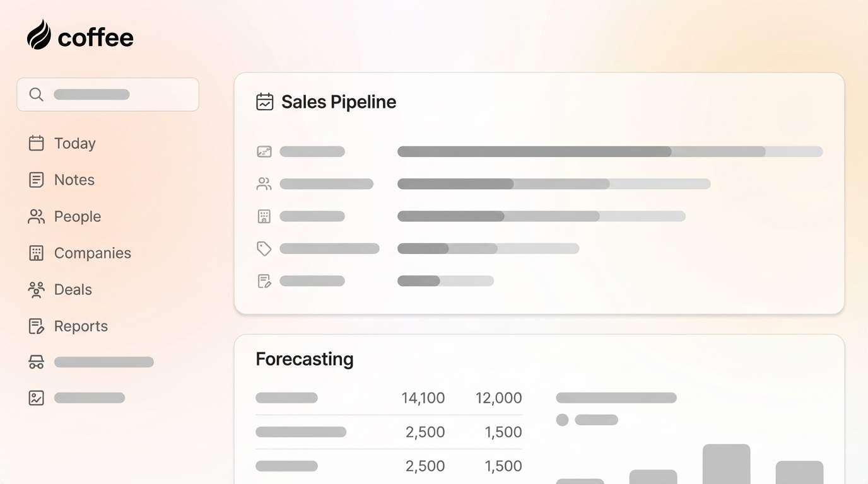Click the Deals icon in the sidebar
Screen dimensions: 868x484
click(36, 289)
